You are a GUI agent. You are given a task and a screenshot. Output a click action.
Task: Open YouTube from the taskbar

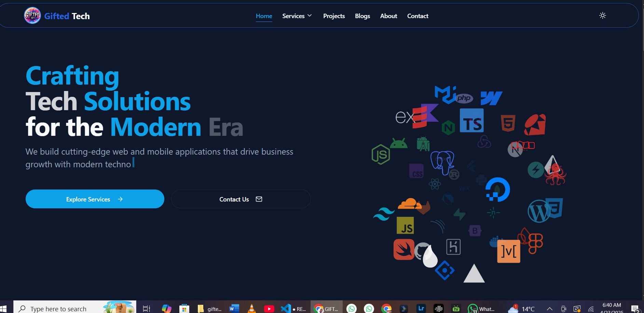click(x=269, y=309)
